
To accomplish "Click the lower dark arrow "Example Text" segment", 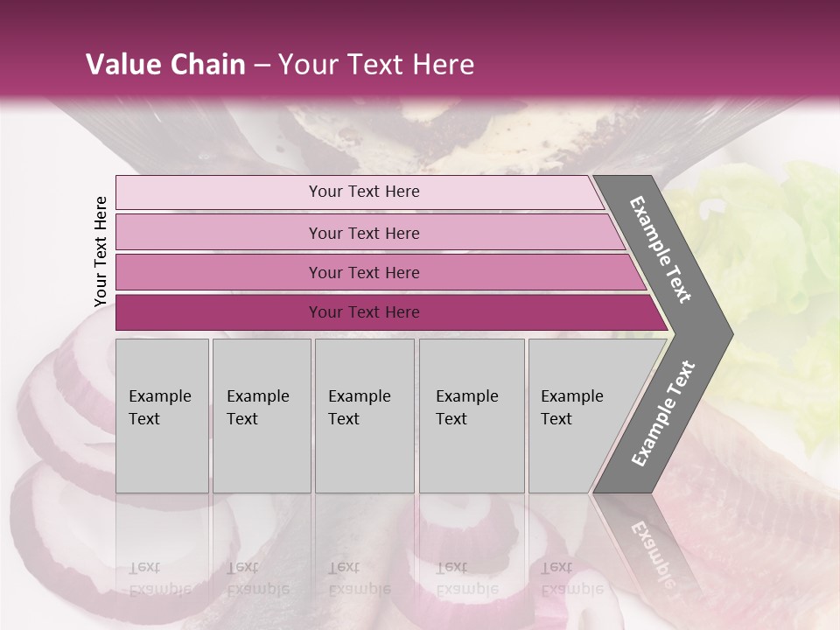I will click(x=665, y=413).
